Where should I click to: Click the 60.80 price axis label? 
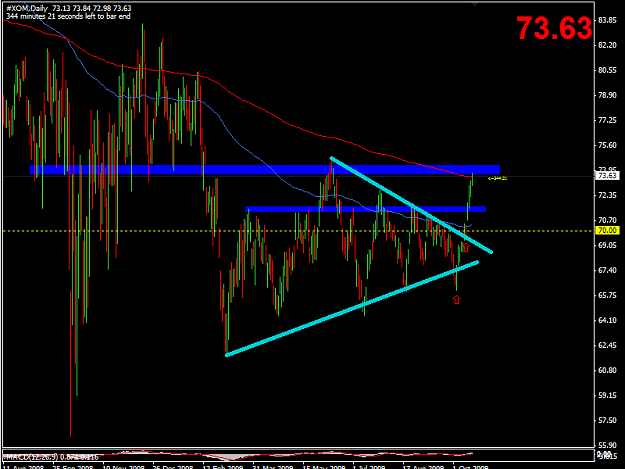coord(607,370)
